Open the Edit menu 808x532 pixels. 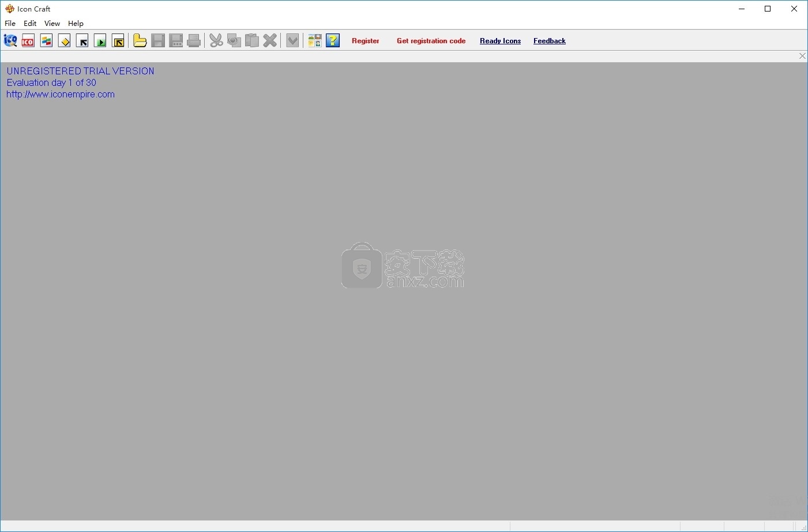tap(30, 24)
